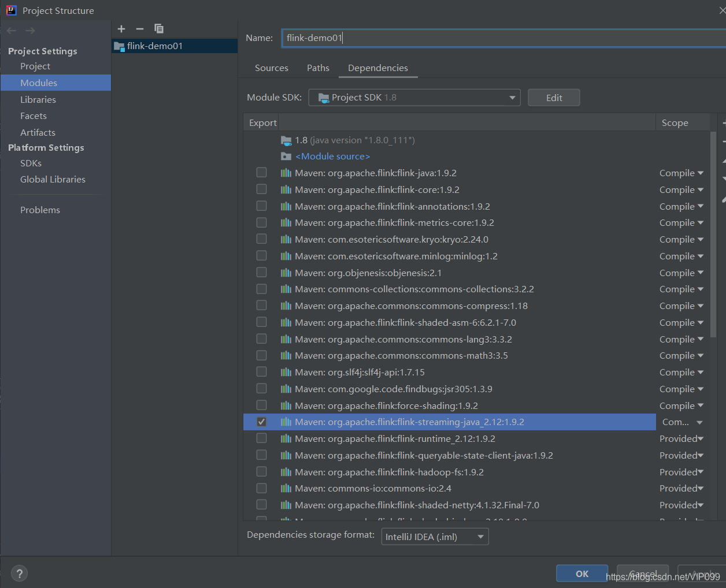Click the back navigation arrow icon
726x588 pixels.
pyautogui.click(x=12, y=30)
